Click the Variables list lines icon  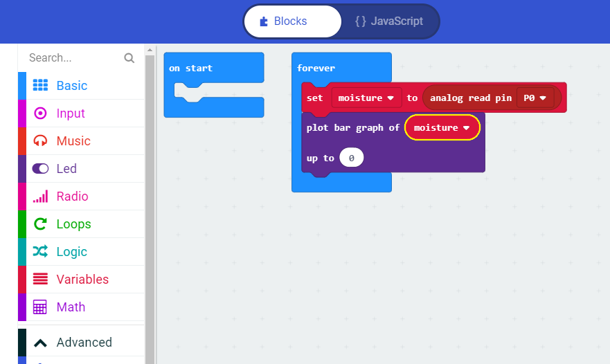point(40,279)
